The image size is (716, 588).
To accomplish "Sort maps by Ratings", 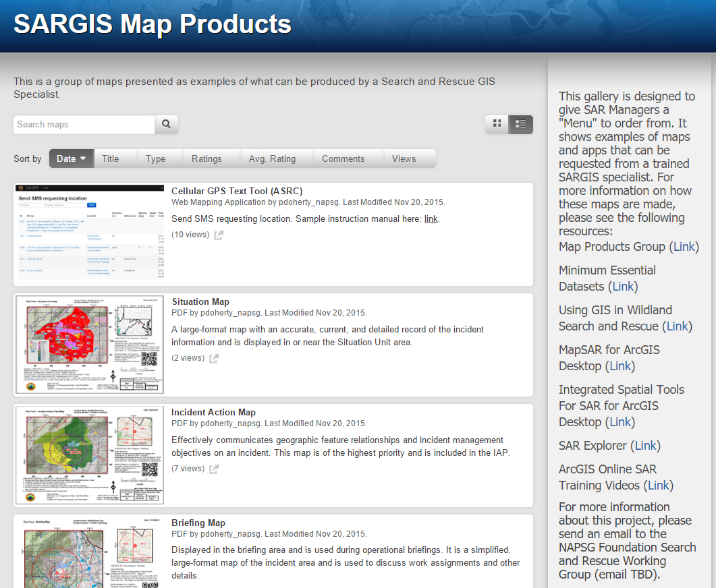I will (x=206, y=158).
